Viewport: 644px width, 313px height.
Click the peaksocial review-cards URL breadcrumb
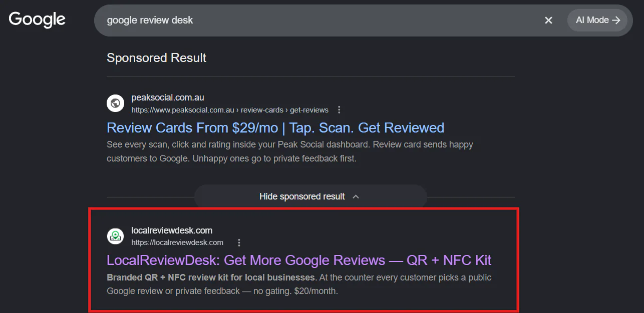tap(230, 109)
